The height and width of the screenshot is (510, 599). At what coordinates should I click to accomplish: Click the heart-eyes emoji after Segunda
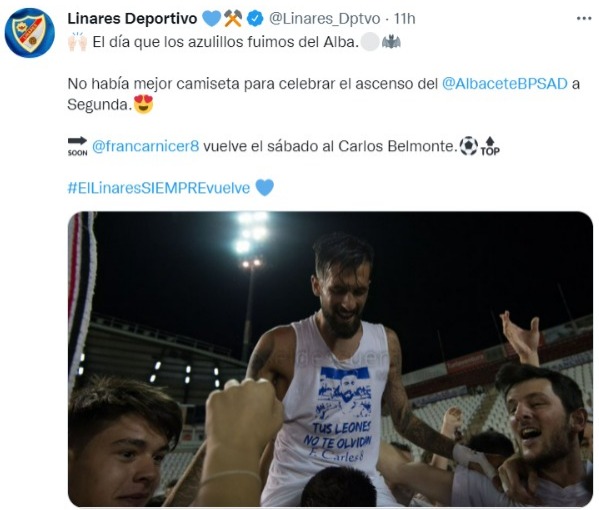tap(144, 104)
